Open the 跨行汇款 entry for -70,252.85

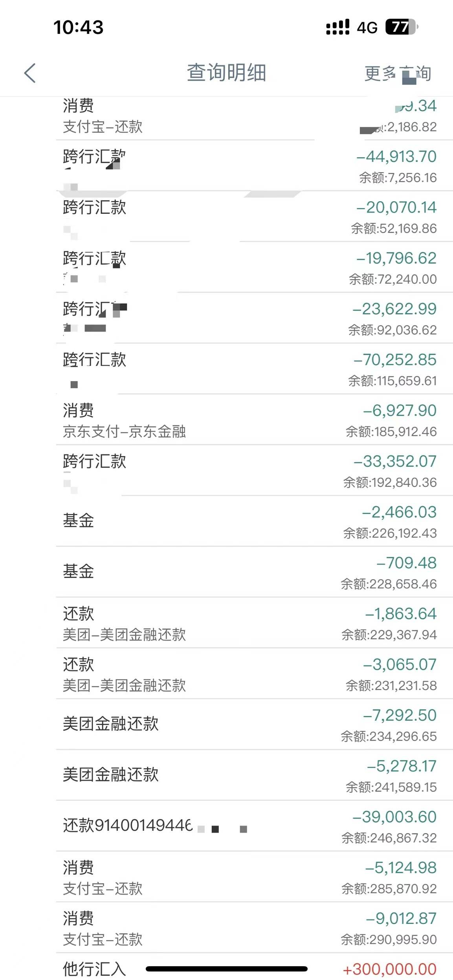[x=254, y=369]
